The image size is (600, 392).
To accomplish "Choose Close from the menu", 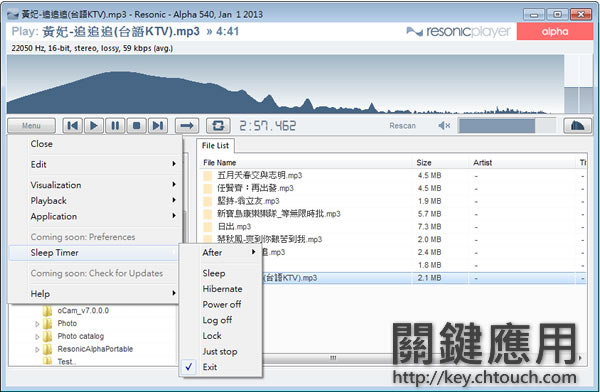I will click(41, 144).
